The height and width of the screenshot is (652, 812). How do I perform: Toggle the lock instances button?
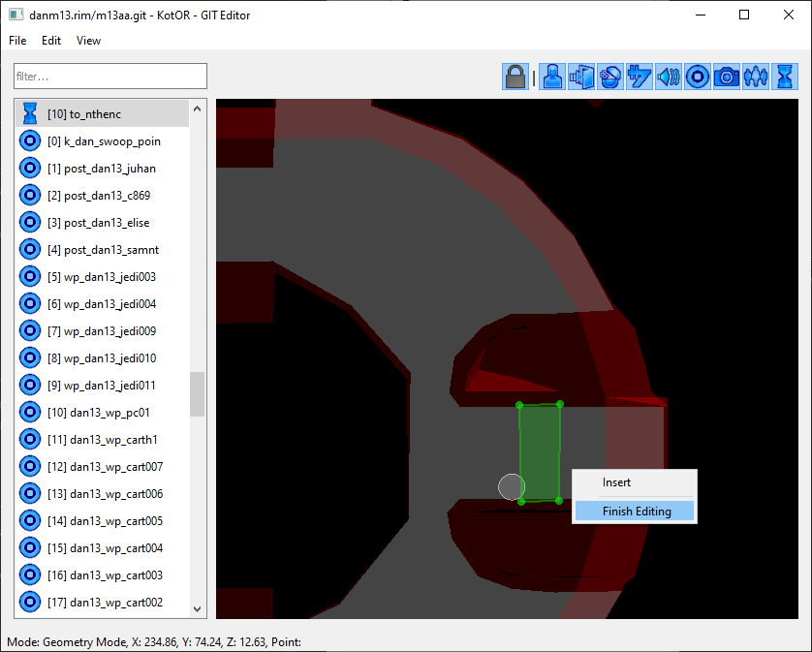515,77
